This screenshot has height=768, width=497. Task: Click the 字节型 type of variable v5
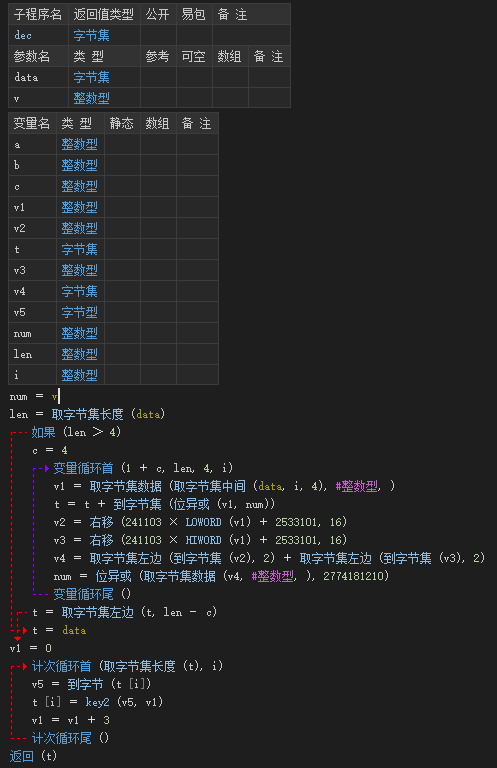(79, 312)
